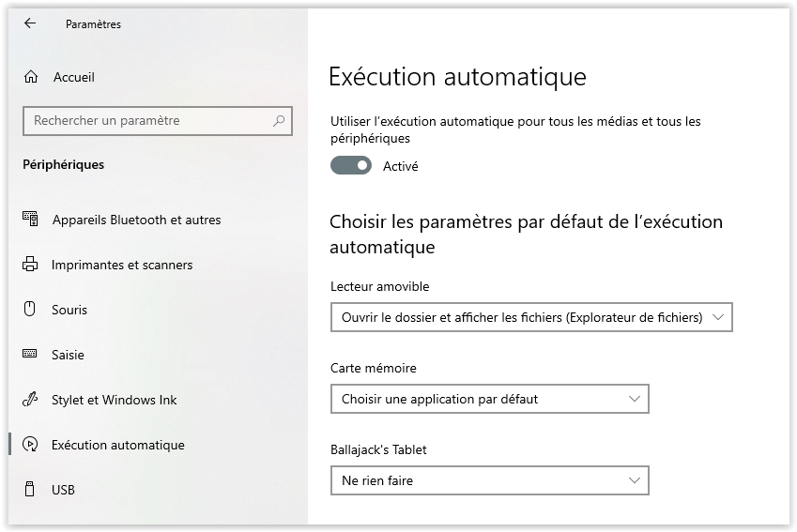
Task: Select the mouse icon for Souris
Action: [x=30, y=309]
